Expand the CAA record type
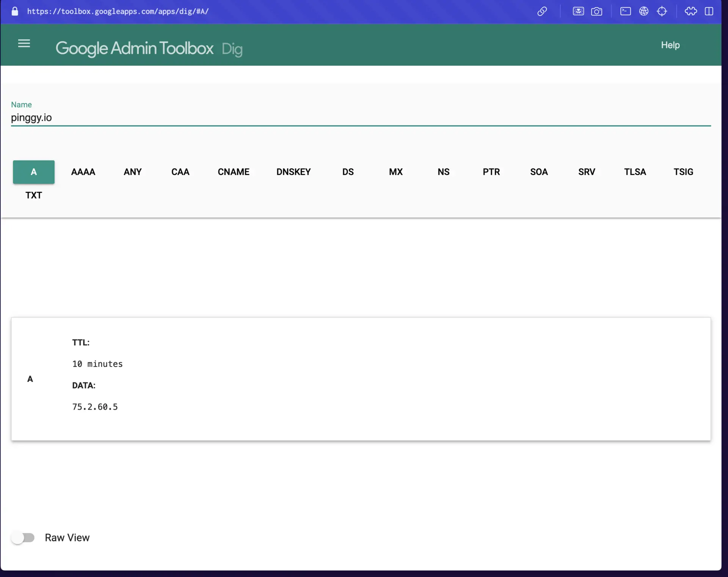 (x=180, y=171)
